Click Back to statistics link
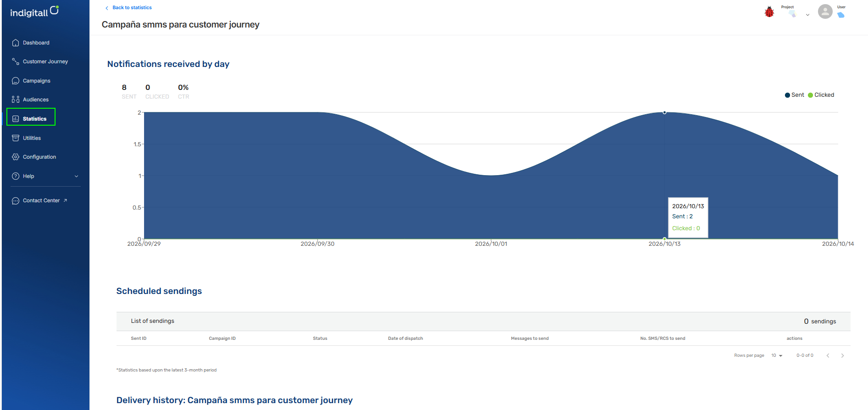This screenshot has height=410, width=868. (128, 8)
